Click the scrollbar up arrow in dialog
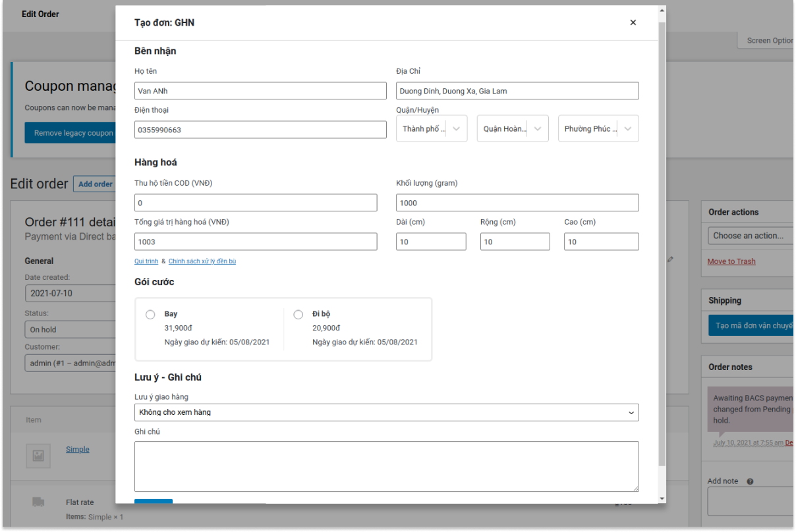The height and width of the screenshot is (532, 796). pos(662,11)
